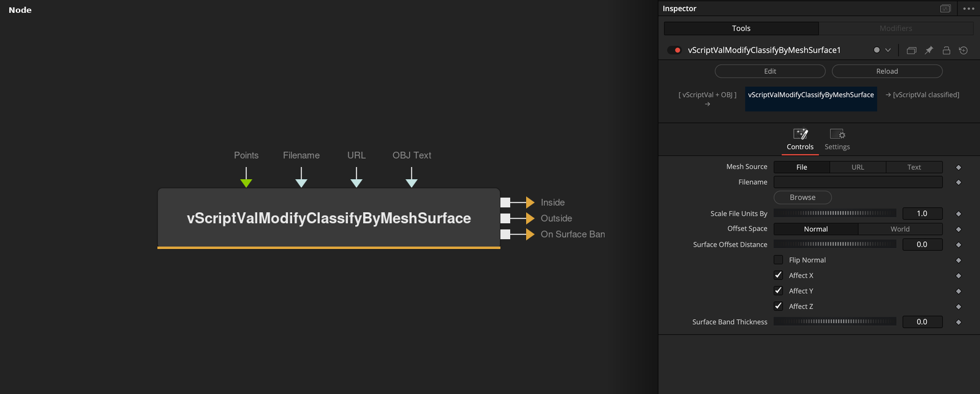Click the Inside output arrow
The image size is (980, 394).
530,203
